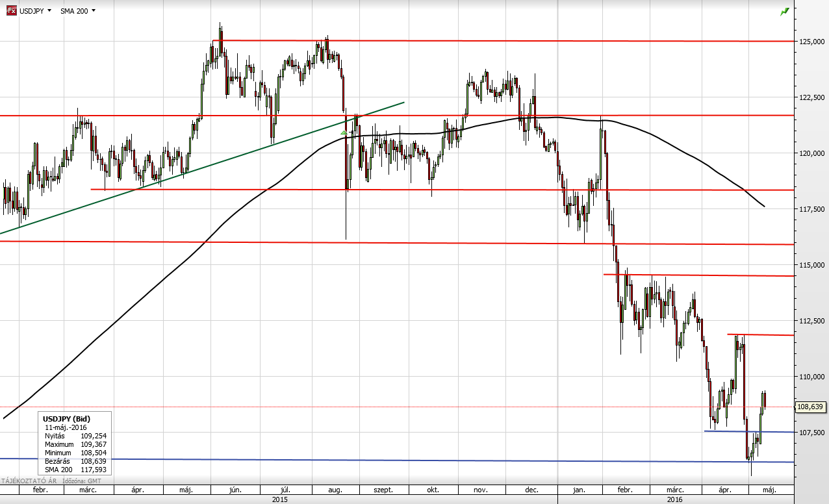The height and width of the screenshot is (504, 829).
Task: Click the 117,500 price axis label
Action: pyautogui.click(x=812, y=209)
